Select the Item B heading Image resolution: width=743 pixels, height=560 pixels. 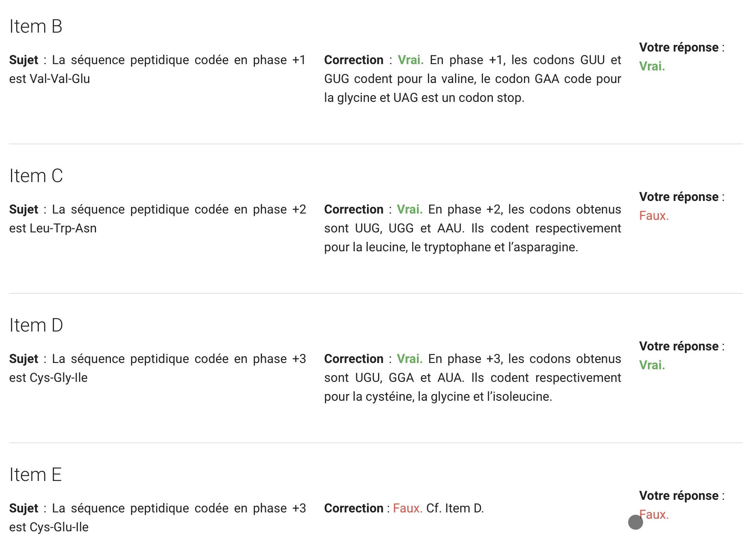pyautogui.click(x=36, y=26)
